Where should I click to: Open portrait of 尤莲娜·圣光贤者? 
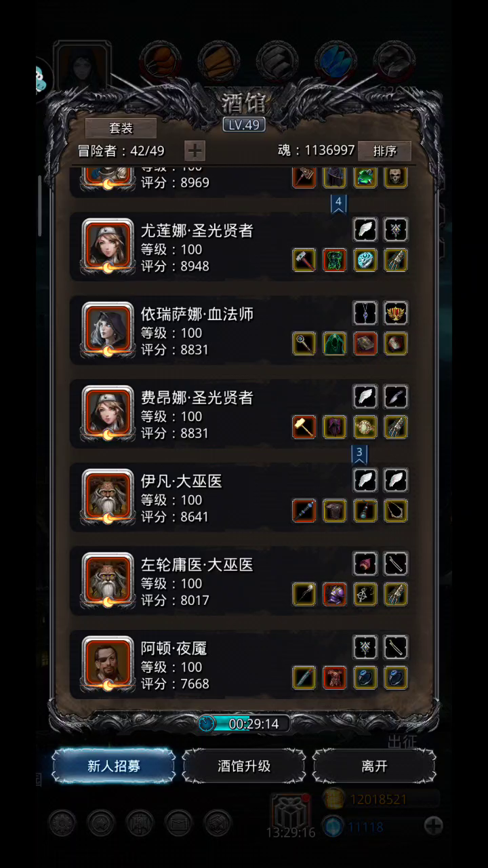(108, 245)
